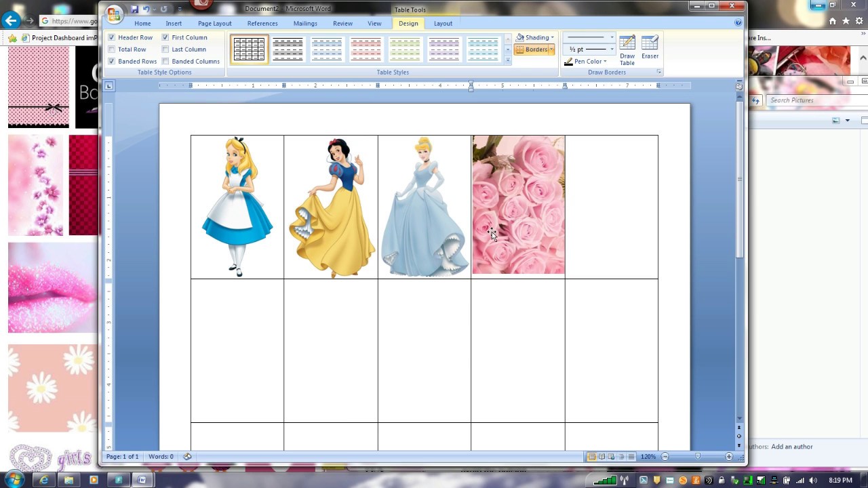The height and width of the screenshot is (488, 868).
Task: Select the Eraser tool
Action: (650, 48)
